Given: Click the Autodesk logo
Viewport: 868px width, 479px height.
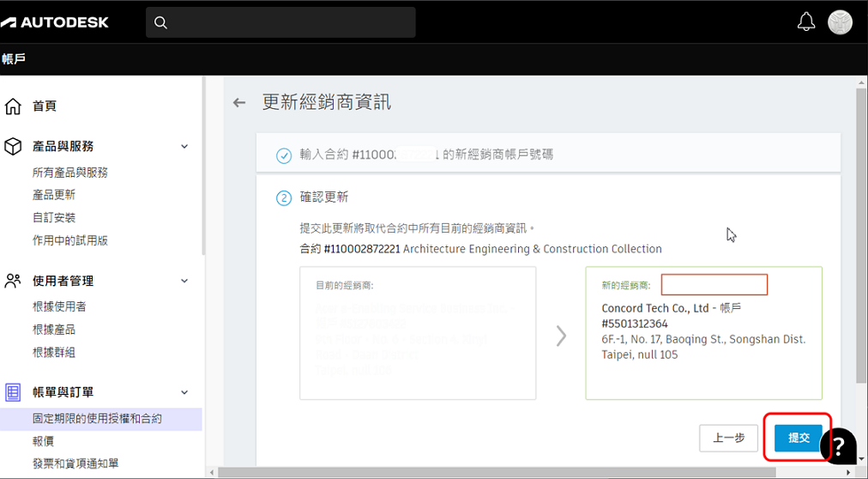Looking at the screenshot, I should [54, 22].
